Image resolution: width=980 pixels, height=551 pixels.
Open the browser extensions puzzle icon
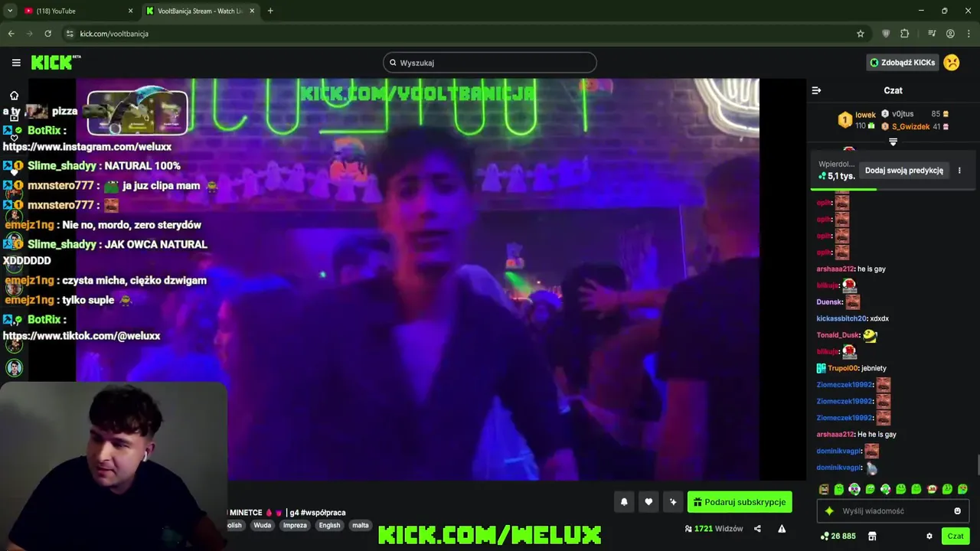coord(905,34)
